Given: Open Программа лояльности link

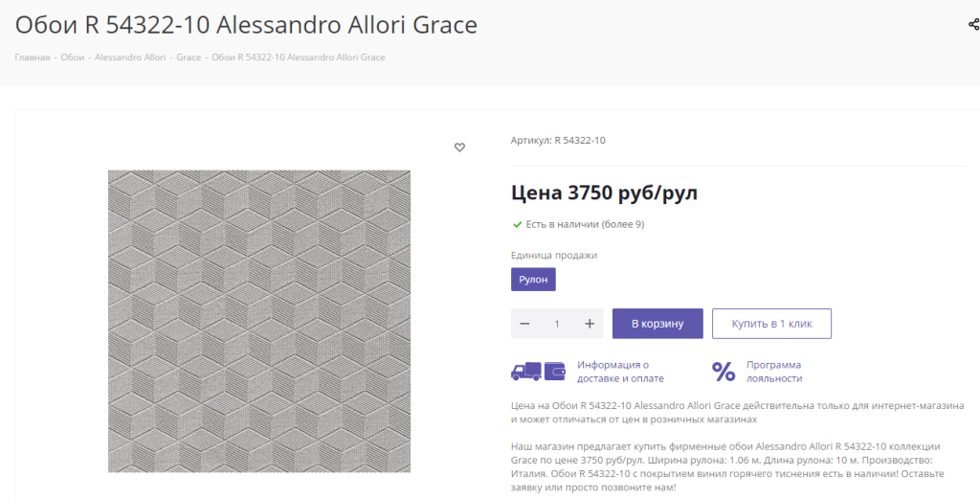Looking at the screenshot, I should [774, 372].
